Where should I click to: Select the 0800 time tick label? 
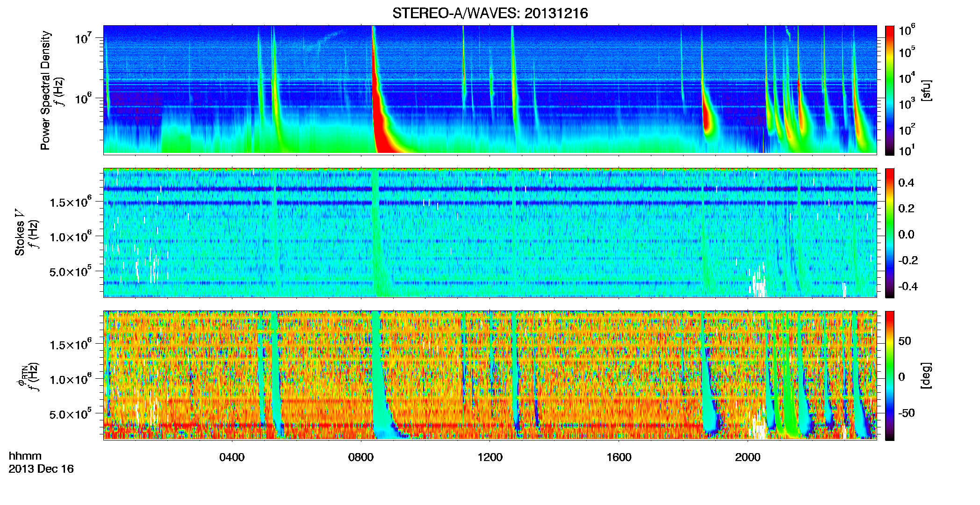[361, 457]
